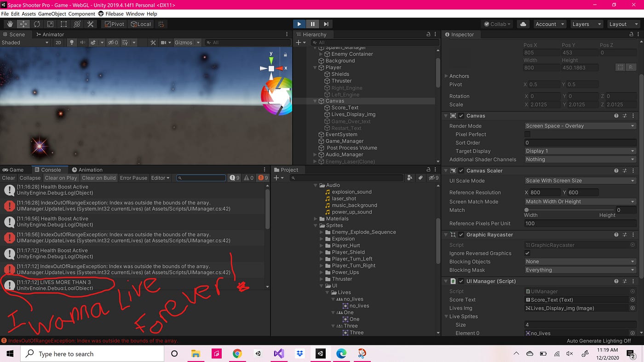Select the Scale tool
Viewport: 644px width, 362px height.
pyautogui.click(x=50, y=24)
